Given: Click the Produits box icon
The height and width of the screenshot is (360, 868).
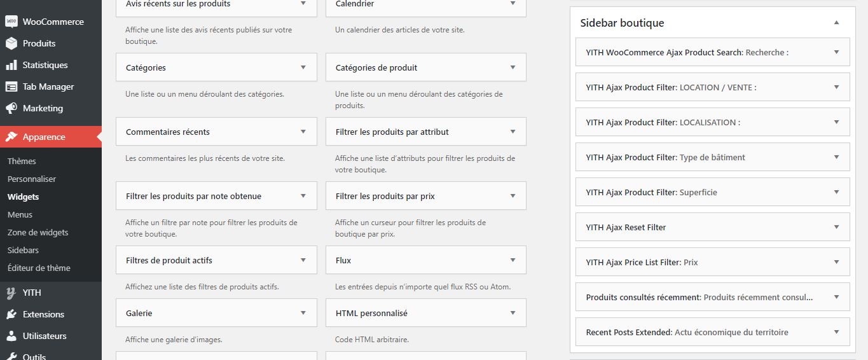Looking at the screenshot, I should pyautogui.click(x=11, y=43).
